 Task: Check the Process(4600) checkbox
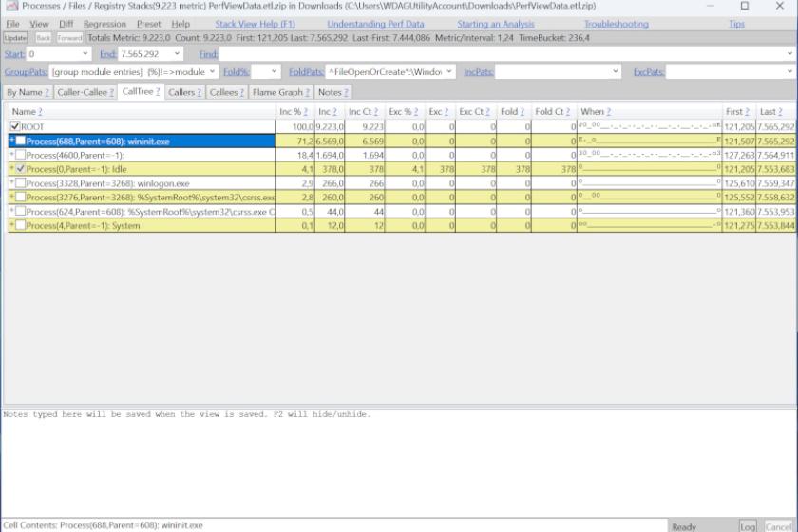[x=20, y=155]
